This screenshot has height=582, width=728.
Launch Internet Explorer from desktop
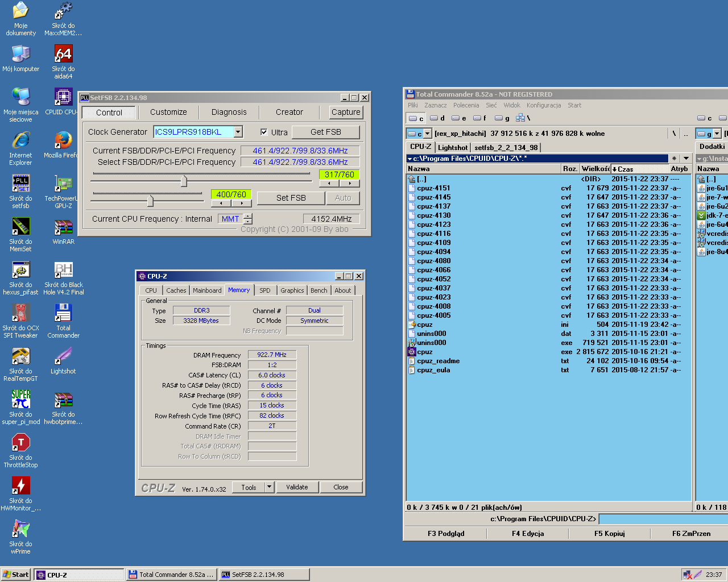(x=20, y=148)
